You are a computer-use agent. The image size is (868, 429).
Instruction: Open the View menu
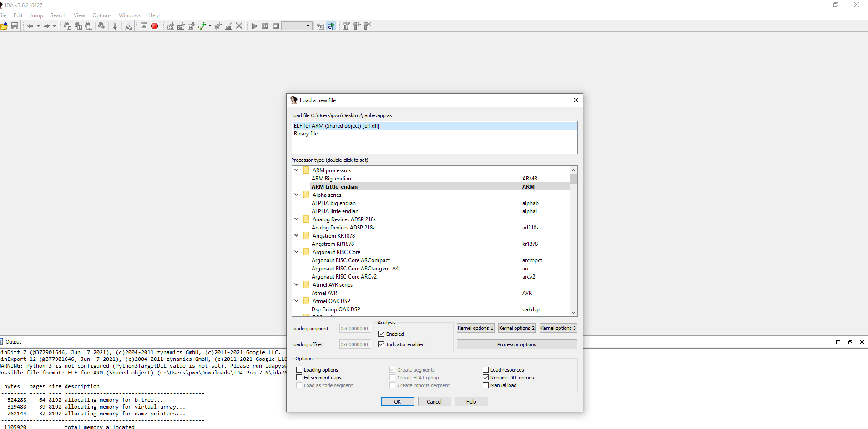(79, 15)
